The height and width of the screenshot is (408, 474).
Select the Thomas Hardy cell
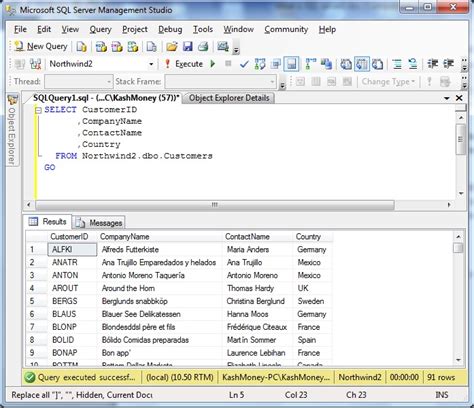[257, 288]
